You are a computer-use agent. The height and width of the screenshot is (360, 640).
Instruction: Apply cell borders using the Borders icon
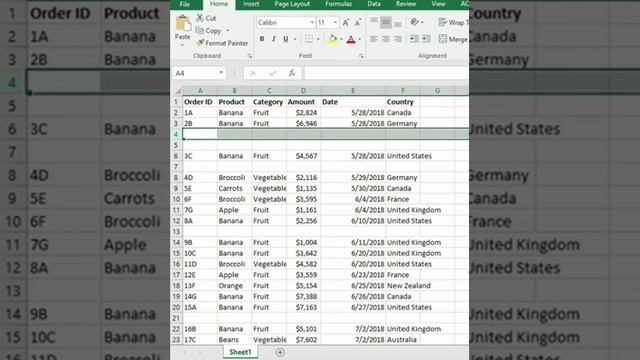coord(309,39)
